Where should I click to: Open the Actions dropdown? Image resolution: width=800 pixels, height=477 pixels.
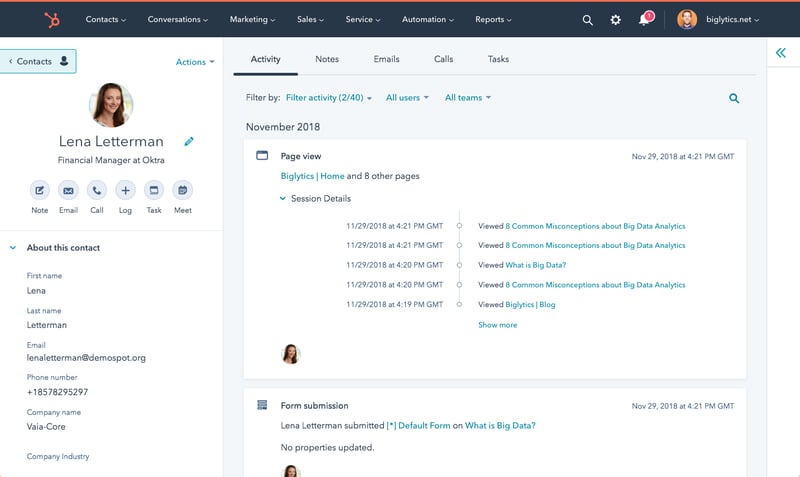[195, 62]
